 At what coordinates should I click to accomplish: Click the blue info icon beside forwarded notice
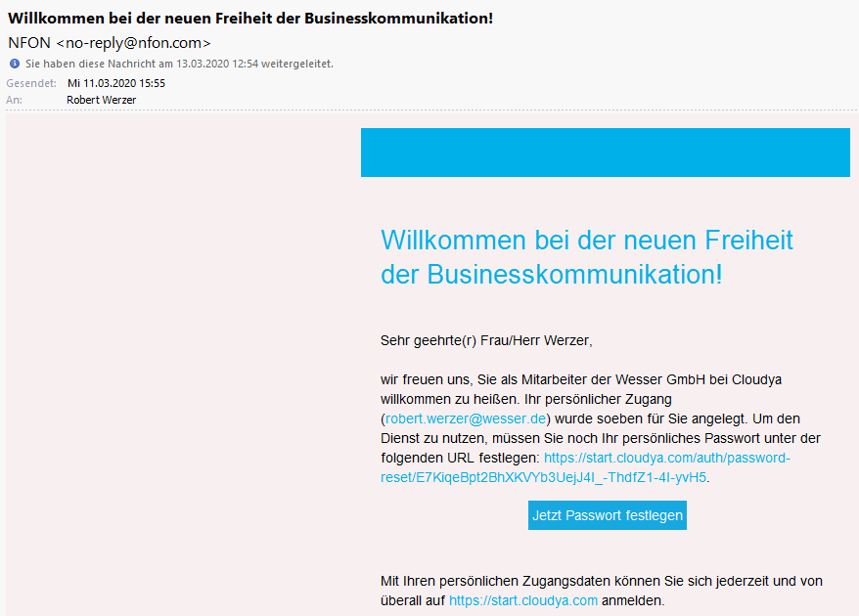coord(15,64)
